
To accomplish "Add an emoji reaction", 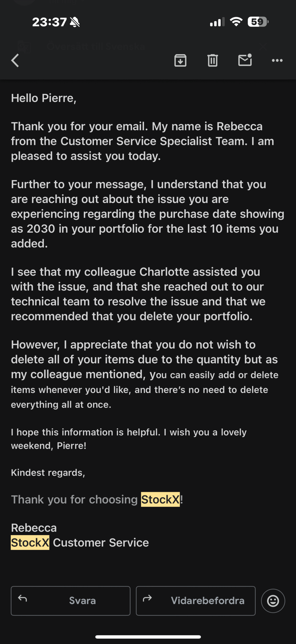I will pos(273,601).
